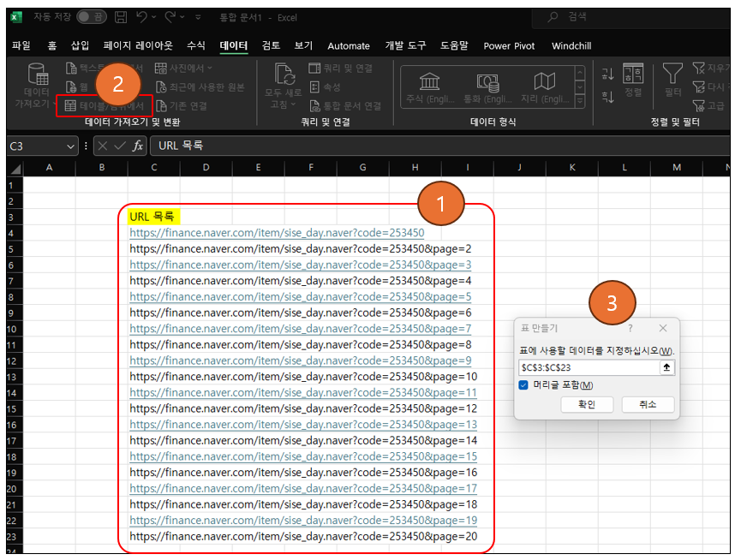Click 통합 문서 연결 (Workbook Links)
Viewport: 735px width, 560px height.
345,106
